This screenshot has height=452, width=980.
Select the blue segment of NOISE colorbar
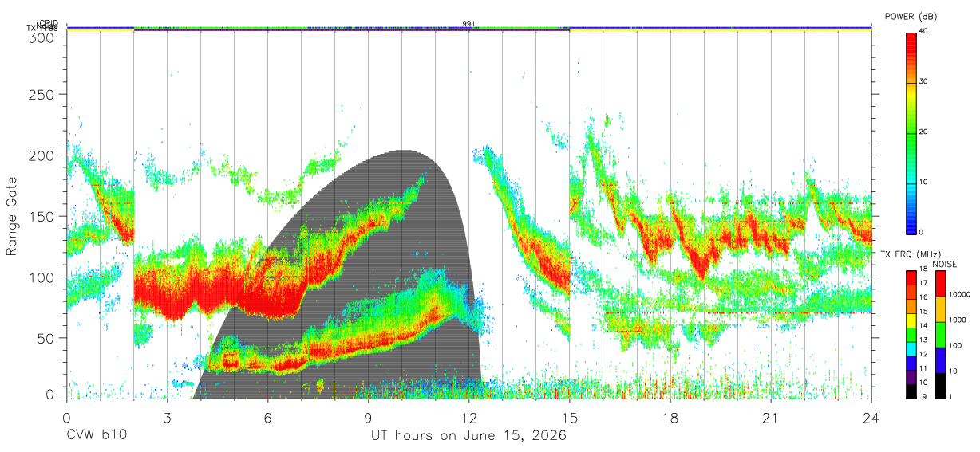pyautogui.click(x=939, y=360)
